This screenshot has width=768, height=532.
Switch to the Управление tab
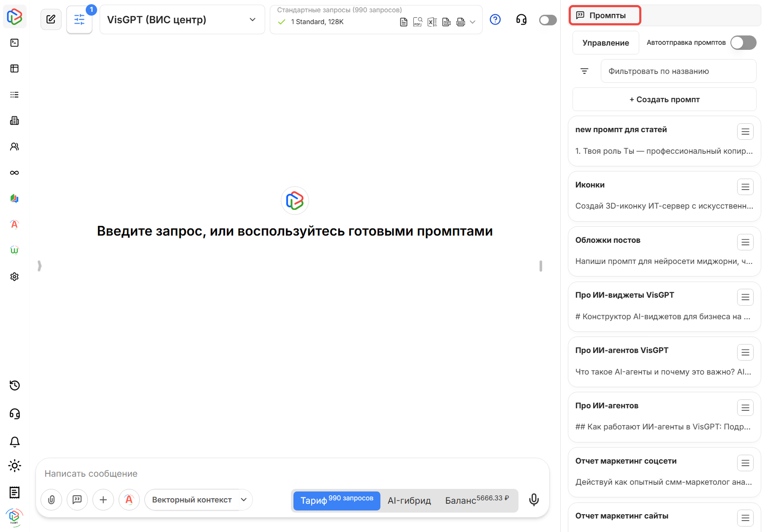point(605,42)
